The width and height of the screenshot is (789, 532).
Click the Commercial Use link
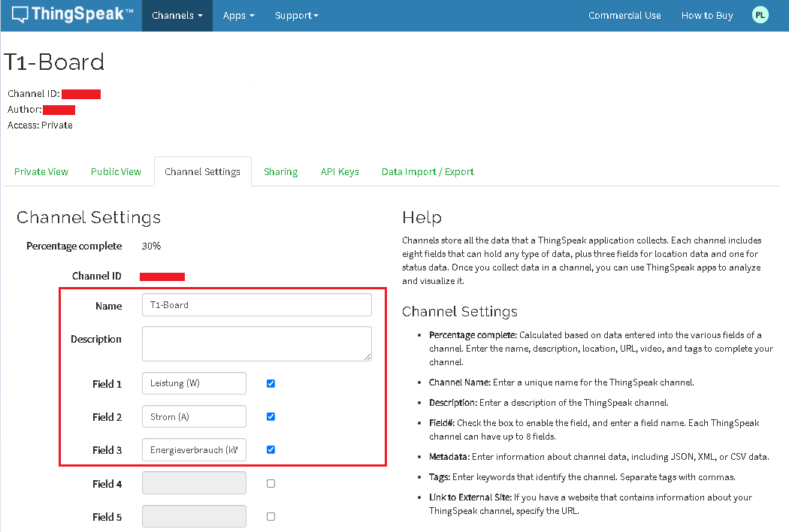point(624,16)
